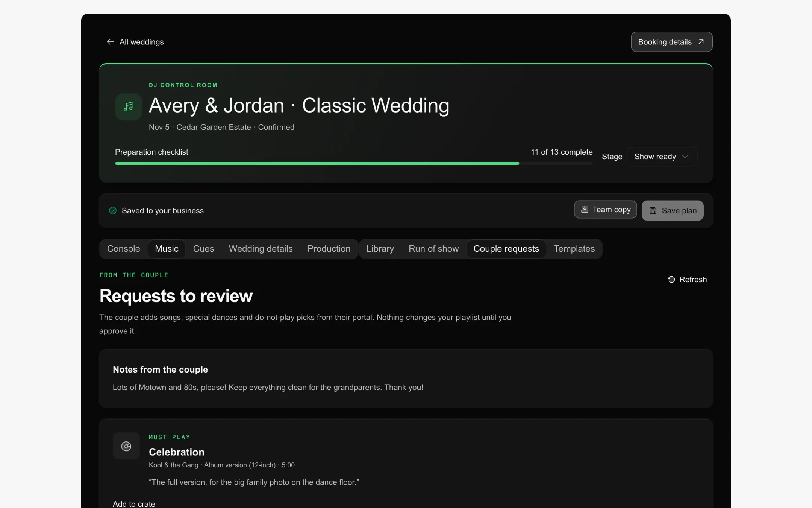The width and height of the screenshot is (812, 508).
Task: Click the Celebration song title
Action: click(177, 452)
